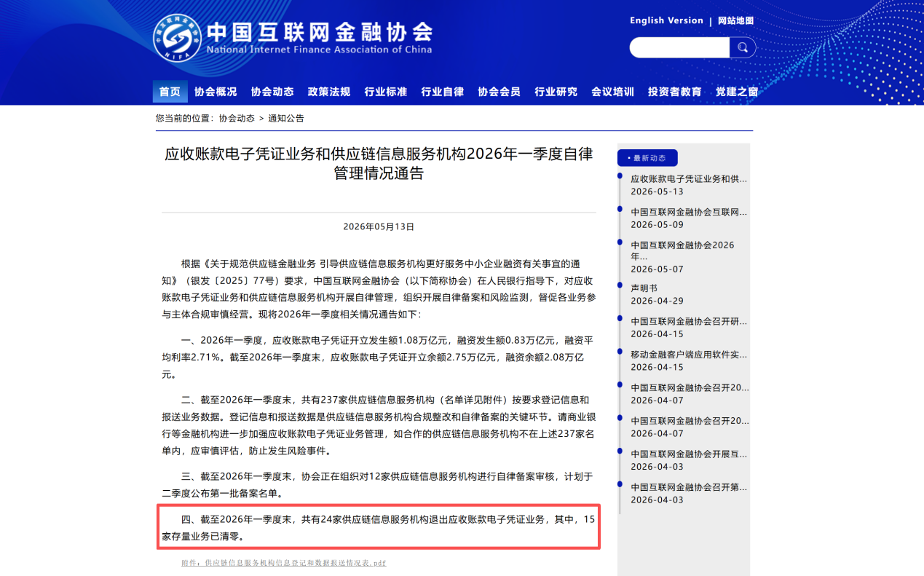The image size is (924, 576).
Task: Open the 声明书 sidebar item
Action: pyautogui.click(x=644, y=288)
